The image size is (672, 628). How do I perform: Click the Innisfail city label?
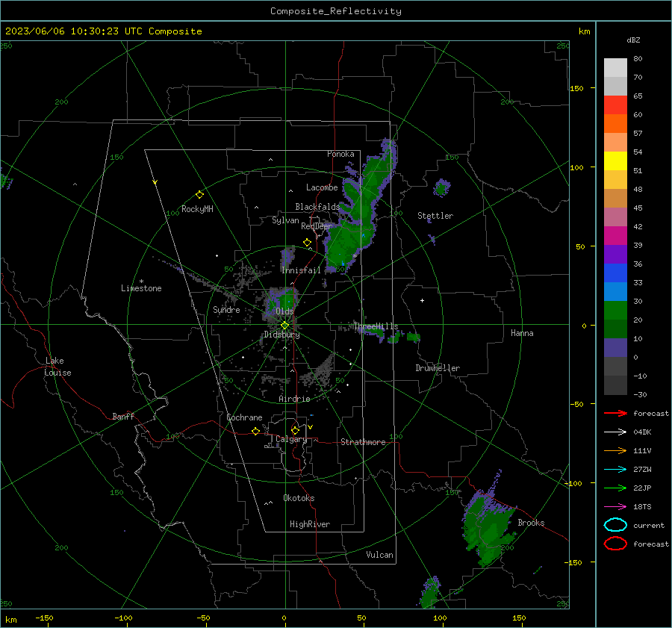click(x=301, y=270)
